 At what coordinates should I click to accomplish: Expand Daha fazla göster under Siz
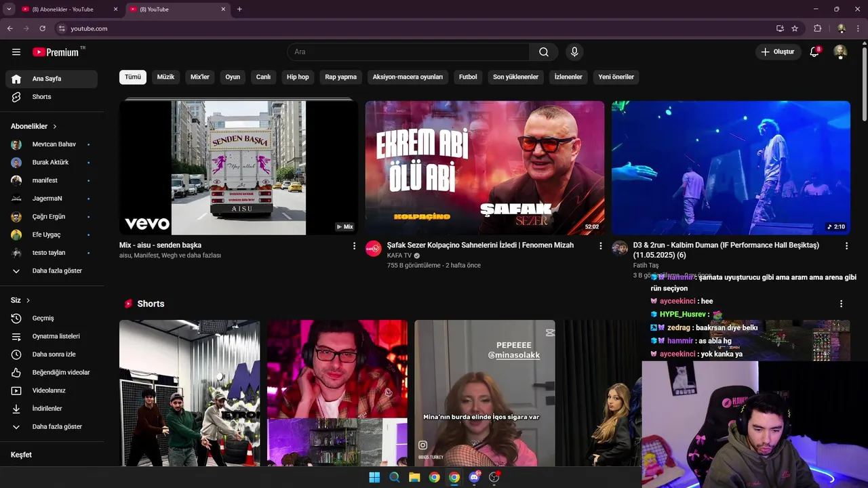point(52,427)
